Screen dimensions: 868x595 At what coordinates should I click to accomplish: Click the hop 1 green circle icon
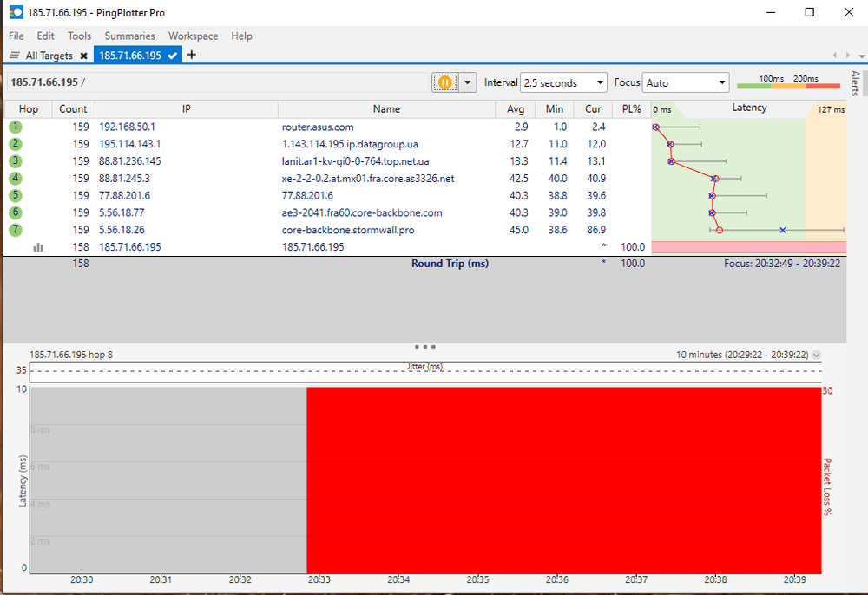pos(16,127)
